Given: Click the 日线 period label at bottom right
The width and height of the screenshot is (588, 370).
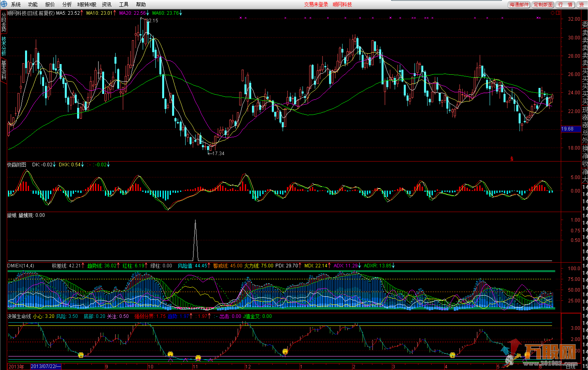Looking at the screenshot, I should [x=571, y=367].
